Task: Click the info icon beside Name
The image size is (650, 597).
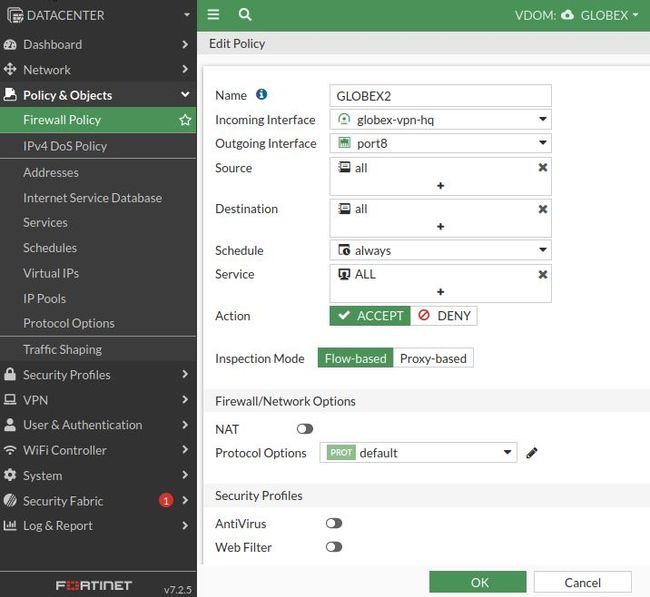Action: click(262, 95)
